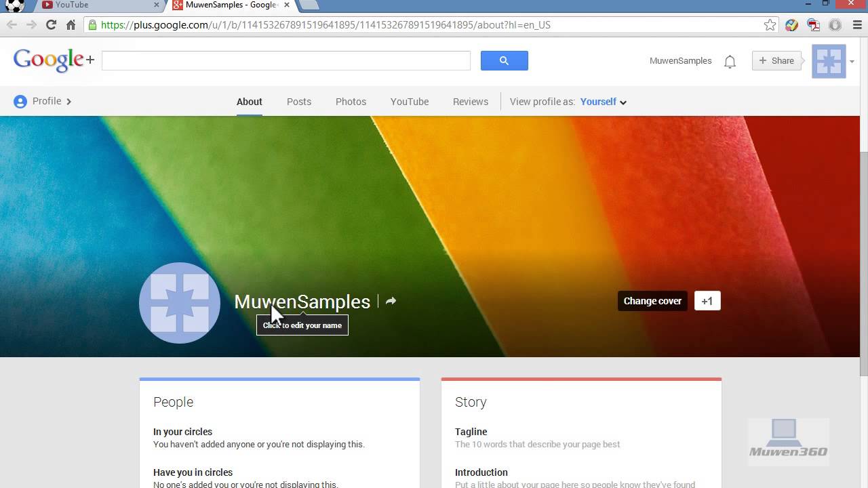Click the 'View profile as:' label

coord(542,102)
